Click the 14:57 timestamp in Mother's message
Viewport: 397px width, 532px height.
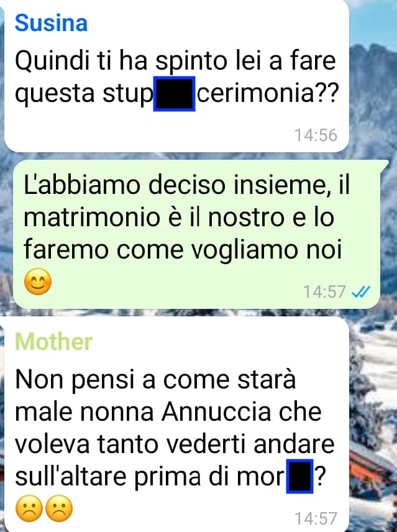click(x=316, y=518)
